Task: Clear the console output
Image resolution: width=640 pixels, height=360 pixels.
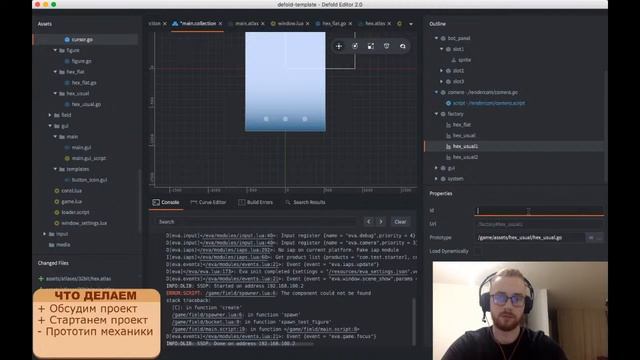Action: 400,222
